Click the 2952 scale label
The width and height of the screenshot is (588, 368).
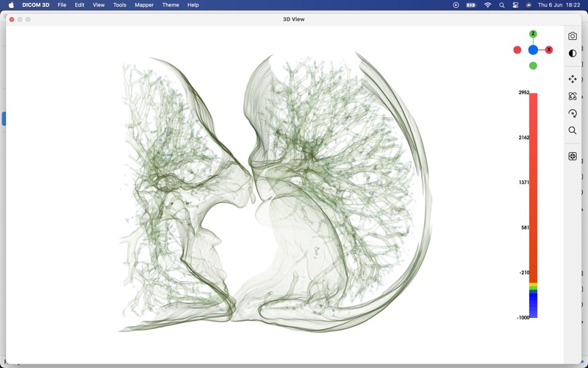click(524, 93)
